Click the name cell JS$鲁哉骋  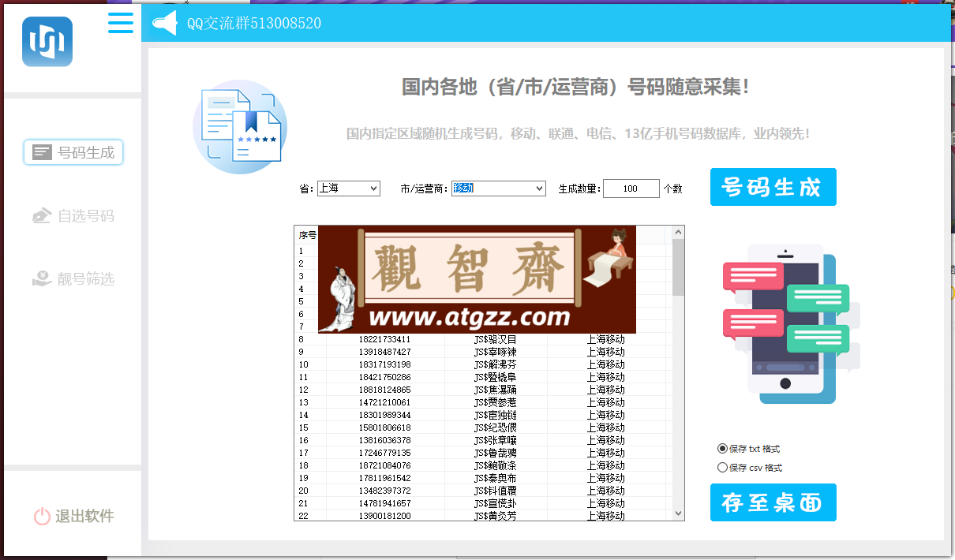(x=495, y=453)
